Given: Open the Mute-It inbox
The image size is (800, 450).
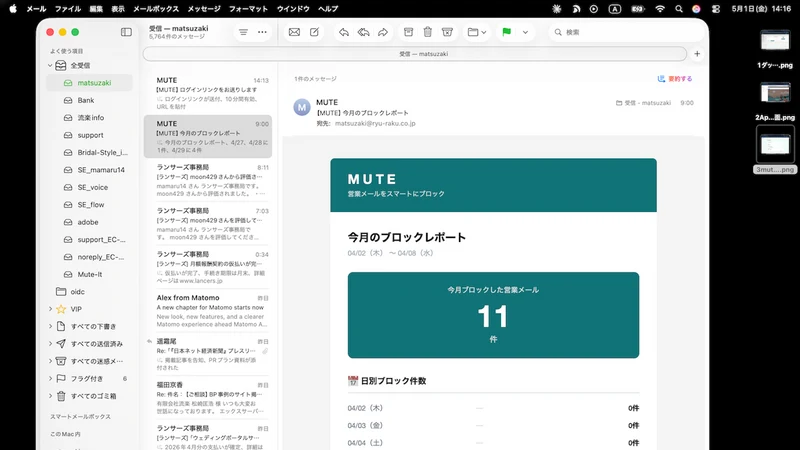Looking at the screenshot, I should pyautogui.click(x=89, y=274).
